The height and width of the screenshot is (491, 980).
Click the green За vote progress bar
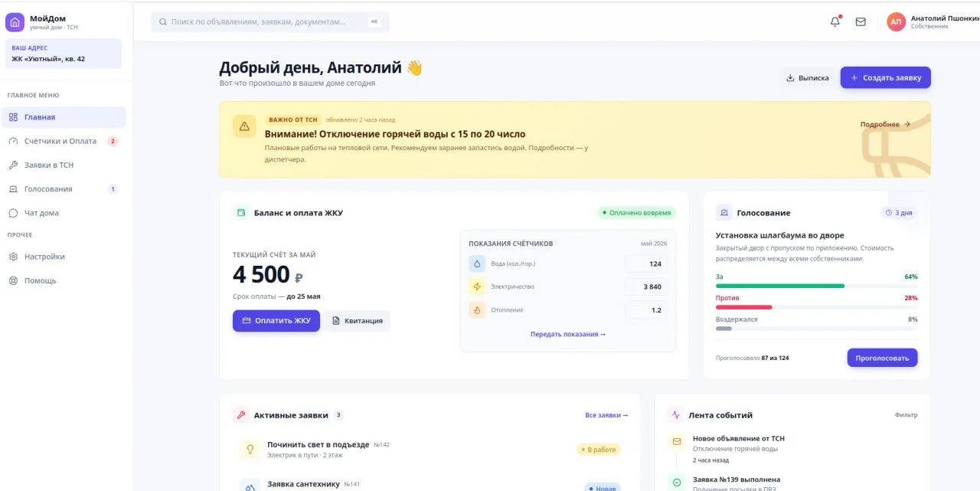coord(779,286)
